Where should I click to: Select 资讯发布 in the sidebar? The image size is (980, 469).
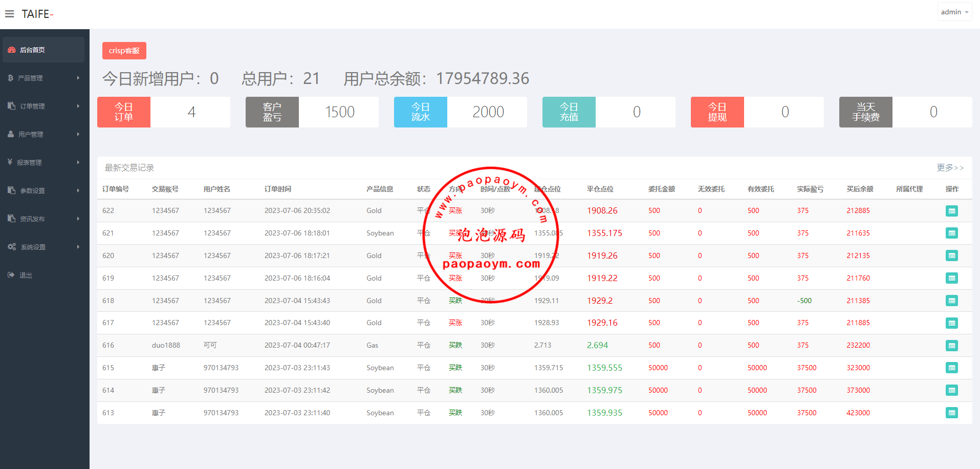point(44,219)
